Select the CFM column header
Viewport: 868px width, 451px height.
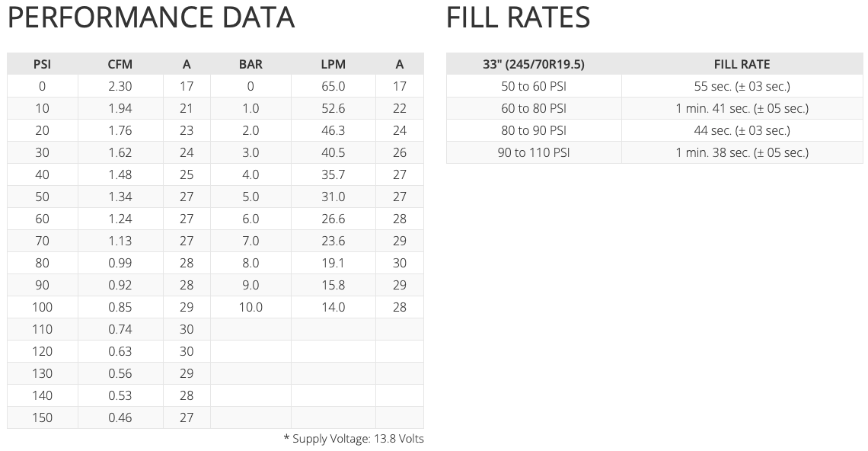(120, 65)
